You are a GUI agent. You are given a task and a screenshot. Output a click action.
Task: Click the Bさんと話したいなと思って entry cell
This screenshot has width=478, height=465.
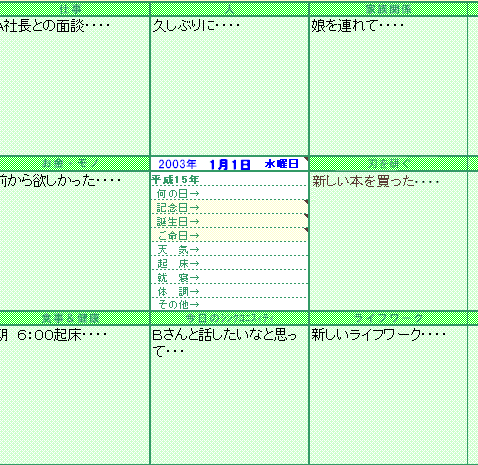click(x=230, y=395)
